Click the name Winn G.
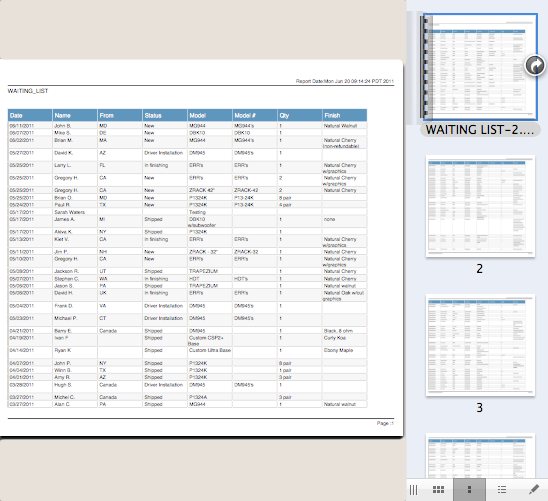Viewport: 548px width, 501px height. tap(63, 370)
